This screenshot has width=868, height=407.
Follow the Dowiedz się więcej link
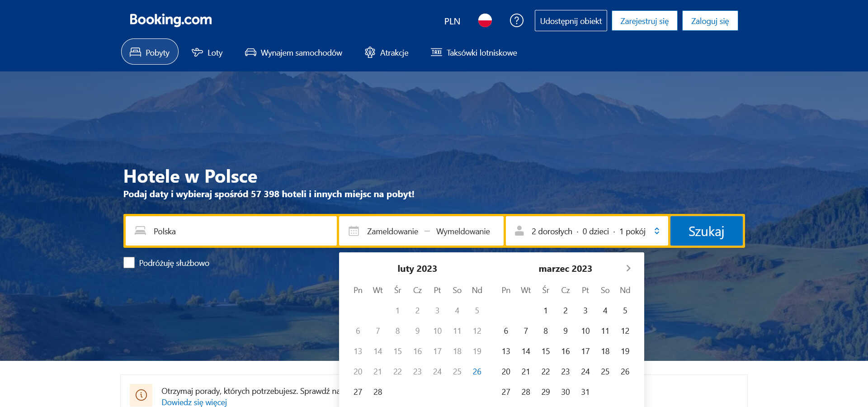click(194, 402)
